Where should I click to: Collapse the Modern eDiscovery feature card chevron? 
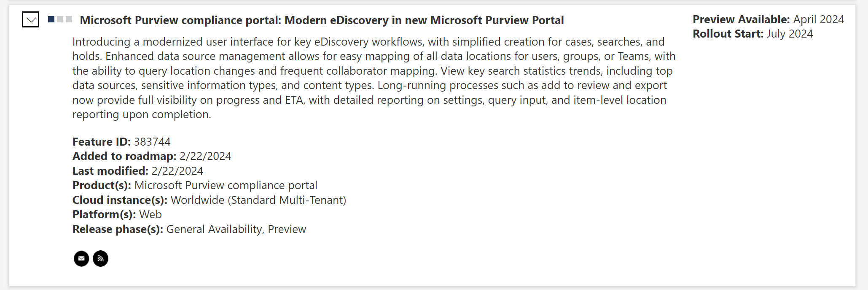[30, 19]
